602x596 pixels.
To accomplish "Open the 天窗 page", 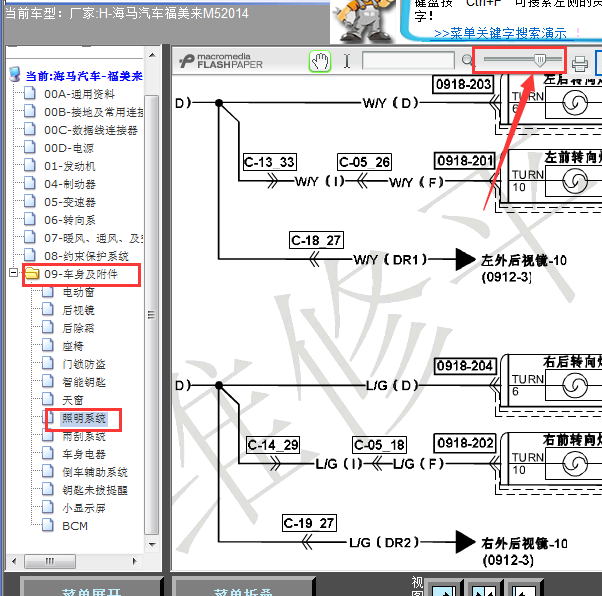I will [73, 401].
